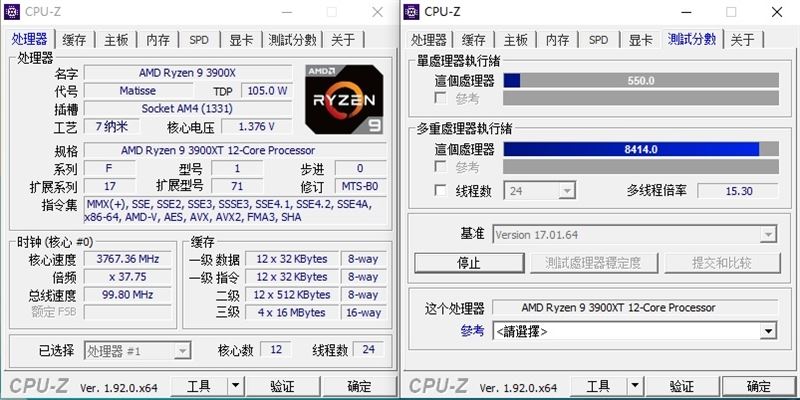Expand the 工具 dropdown arrow in left window
Screen dimensions: 800x400
[235, 386]
